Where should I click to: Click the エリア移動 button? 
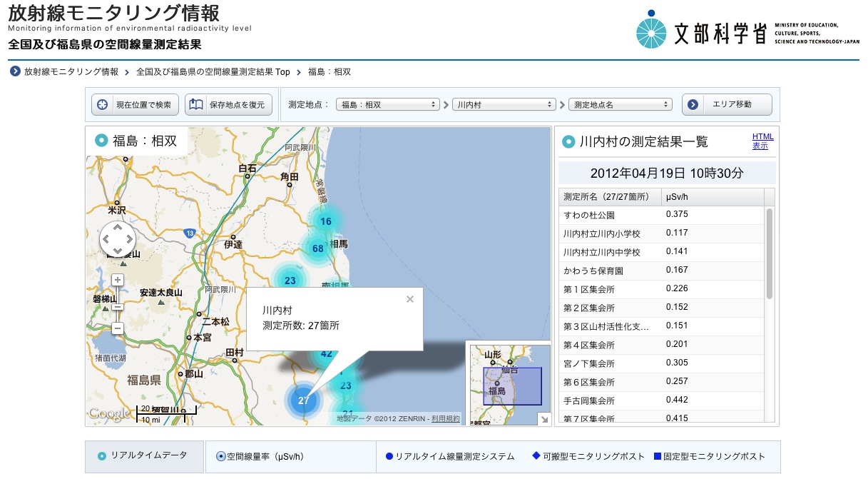[727, 104]
